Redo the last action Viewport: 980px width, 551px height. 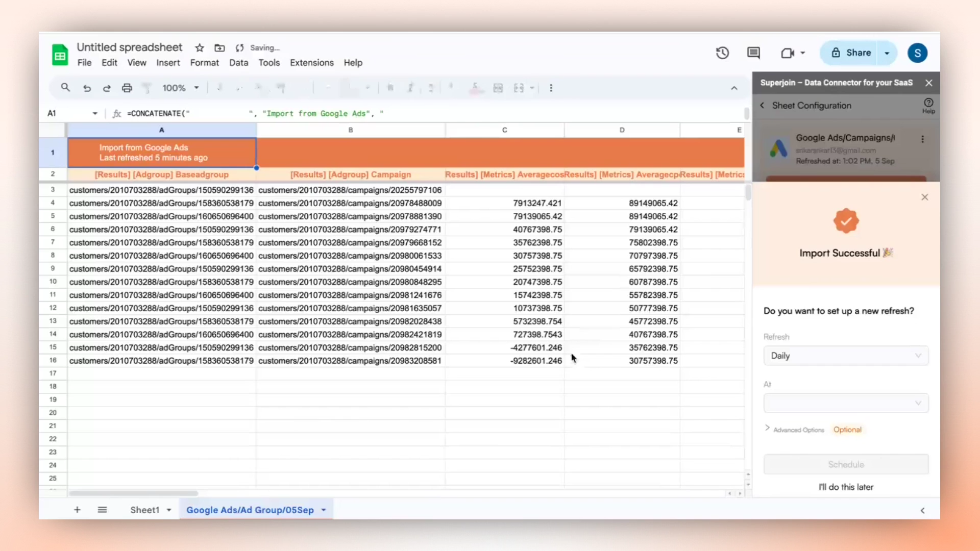point(107,88)
